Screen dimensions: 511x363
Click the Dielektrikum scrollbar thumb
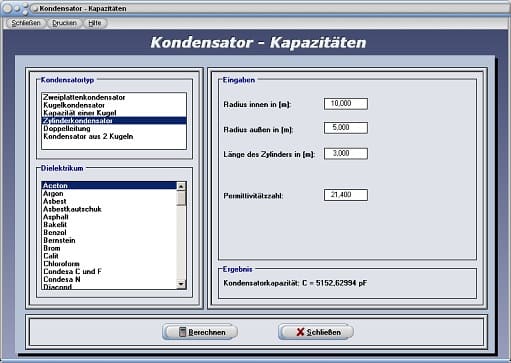tap(181, 198)
